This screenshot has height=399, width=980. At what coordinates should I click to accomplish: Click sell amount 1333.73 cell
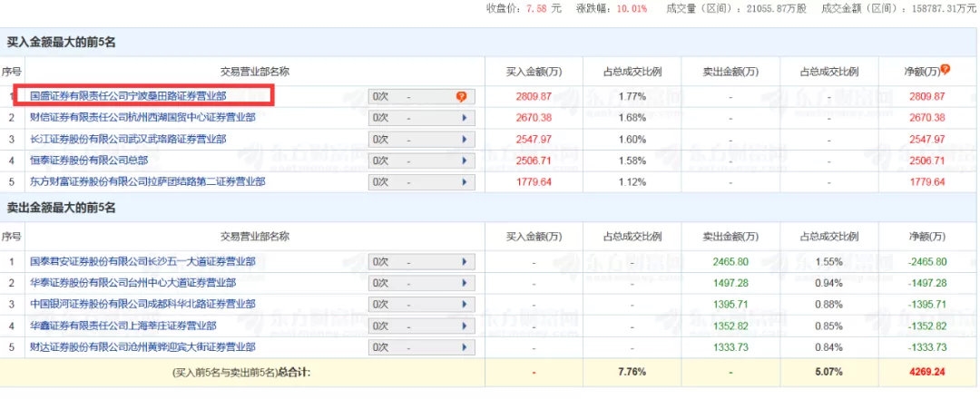coord(730,346)
